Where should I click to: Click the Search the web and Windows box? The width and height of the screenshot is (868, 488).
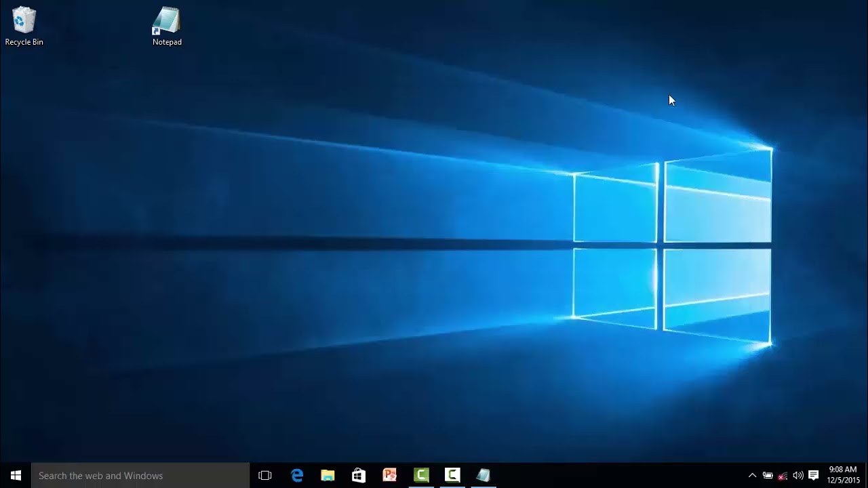click(140, 475)
